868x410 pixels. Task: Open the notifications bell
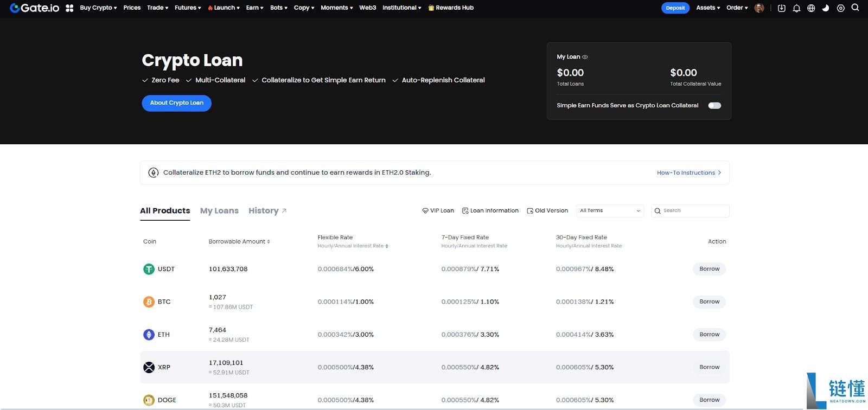pyautogui.click(x=796, y=8)
